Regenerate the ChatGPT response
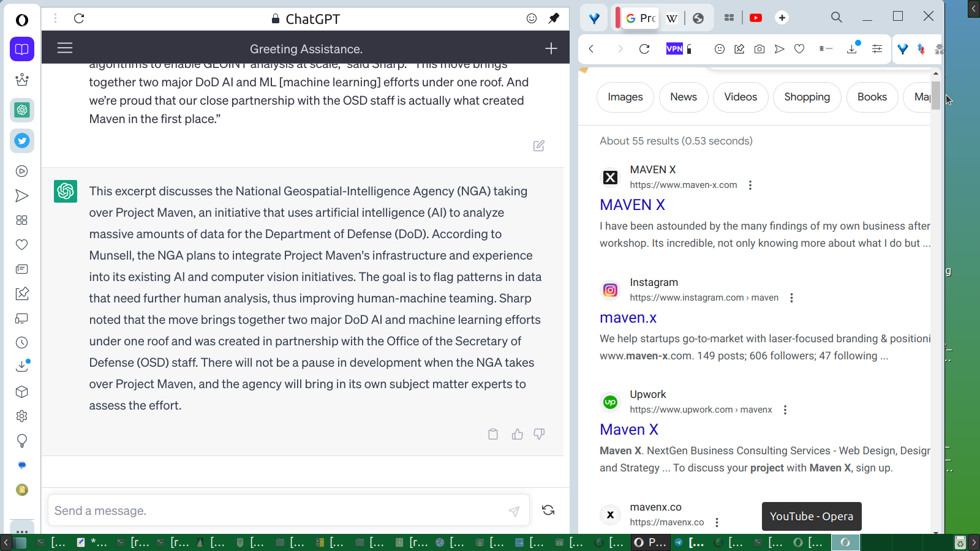Viewport: 980px width, 551px height. point(548,510)
